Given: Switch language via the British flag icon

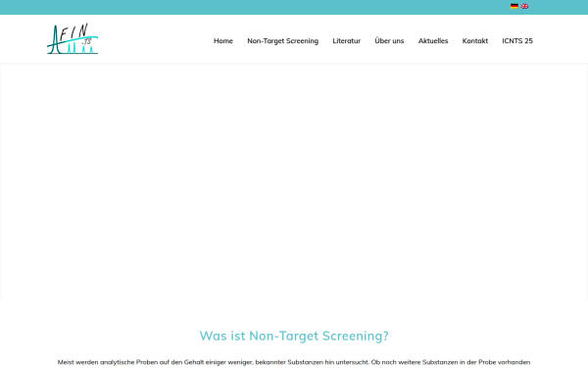Looking at the screenshot, I should click(524, 6).
